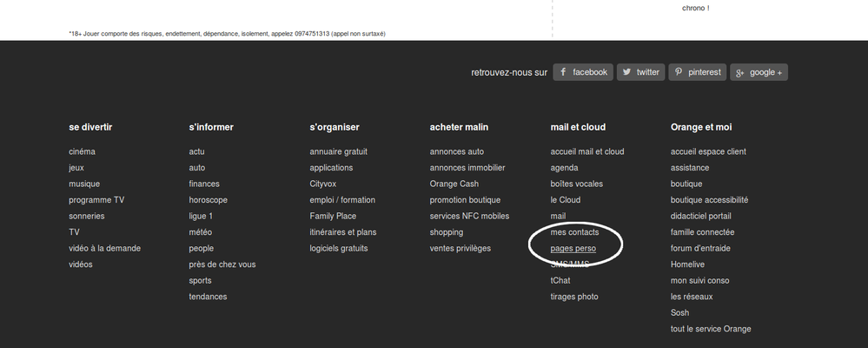Open the vidéos link
The width and height of the screenshot is (868, 348).
[x=81, y=264]
